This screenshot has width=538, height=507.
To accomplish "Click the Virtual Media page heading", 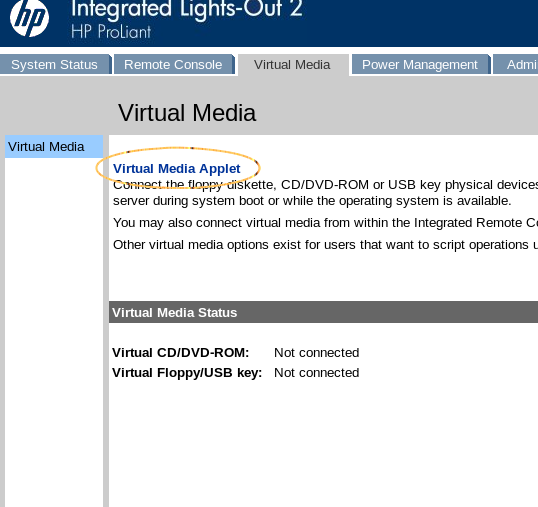I will point(187,113).
